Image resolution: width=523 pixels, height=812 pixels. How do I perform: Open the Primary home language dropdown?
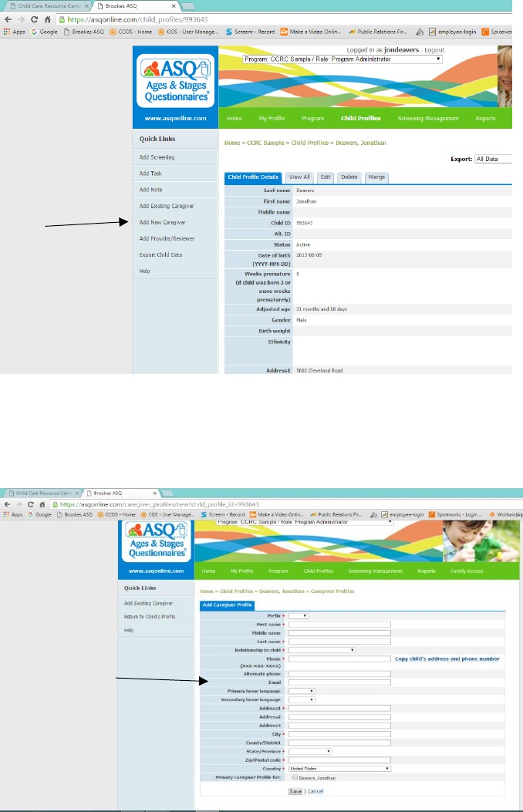[x=302, y=691]
